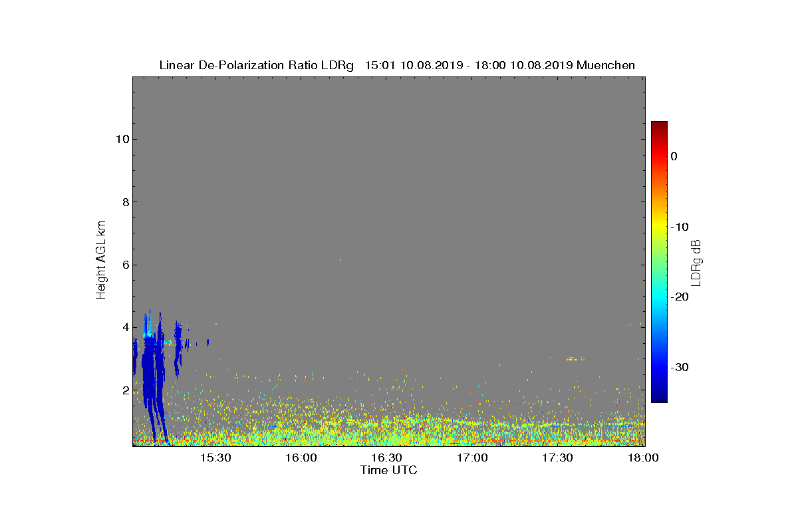
Task: Click the colorbar value -10
Action: tap(679, 227)
